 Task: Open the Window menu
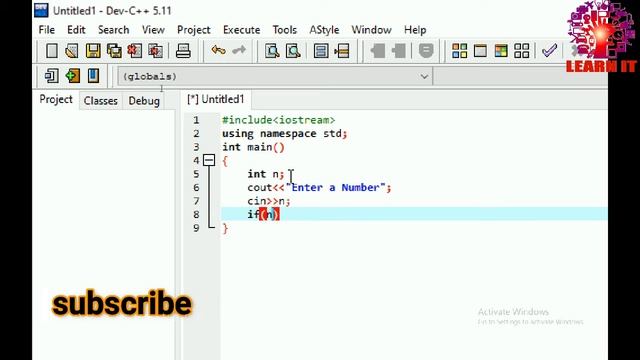pos(371,30)
